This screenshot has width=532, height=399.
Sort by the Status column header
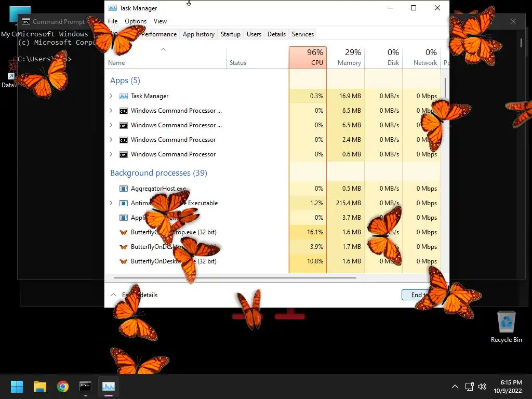[257, 57]
